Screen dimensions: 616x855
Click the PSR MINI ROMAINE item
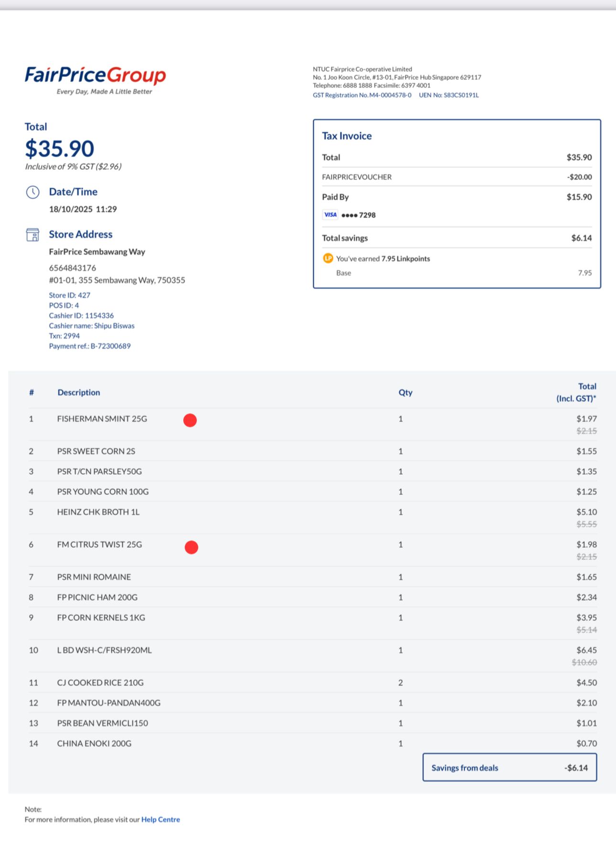tap(94, 577)
